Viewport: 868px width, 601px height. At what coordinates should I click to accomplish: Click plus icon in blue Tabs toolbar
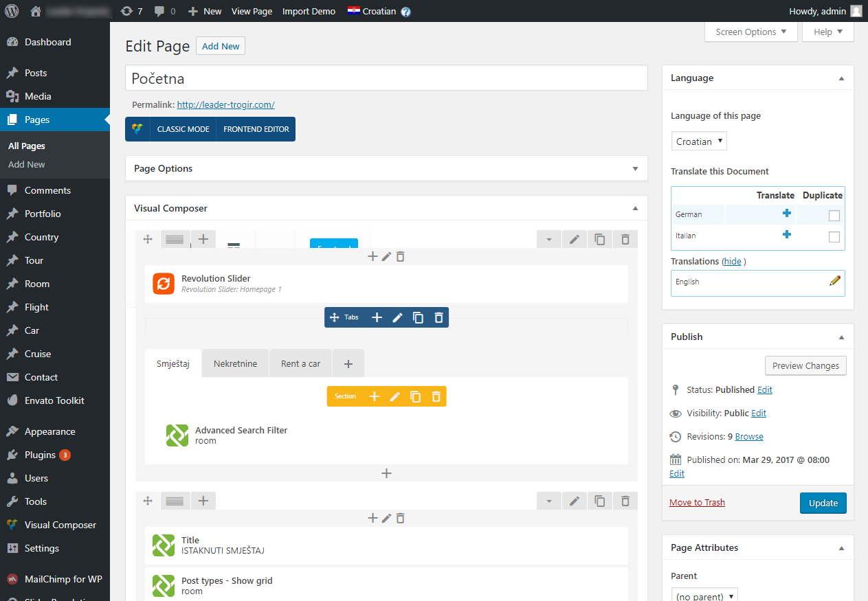click(377, 317)
